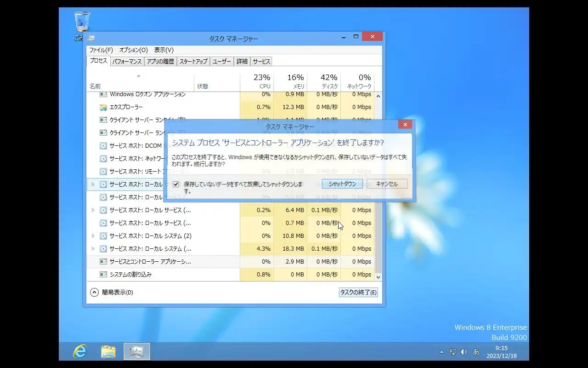Image resolution: width=588 pixels, height=368 pixels.
Task: Open the ファイル(F) menu
Action: coord(101,50)
